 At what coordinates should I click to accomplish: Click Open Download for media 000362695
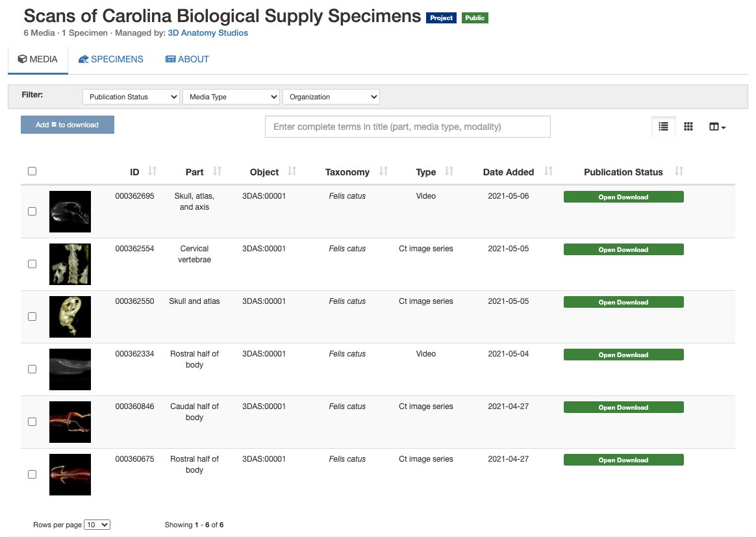(x=624, y=197)
